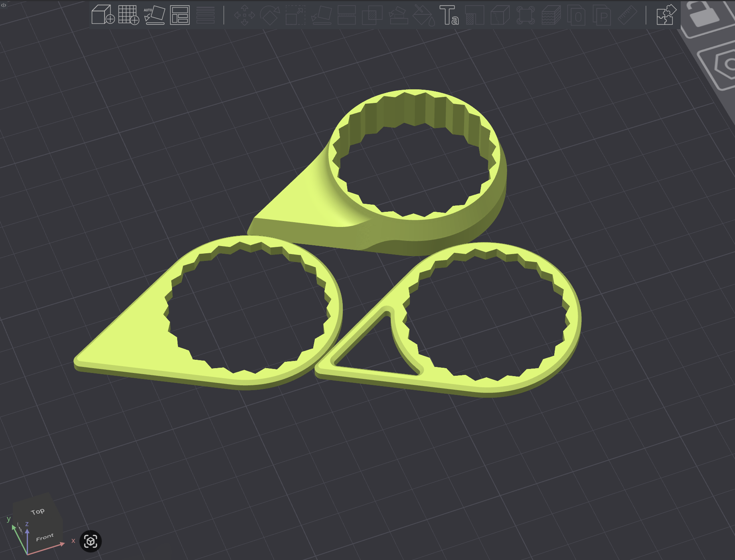Select the Rotate tool
Image resolution: width=735 pixels, height=560 pixels.
click(270, 15)
